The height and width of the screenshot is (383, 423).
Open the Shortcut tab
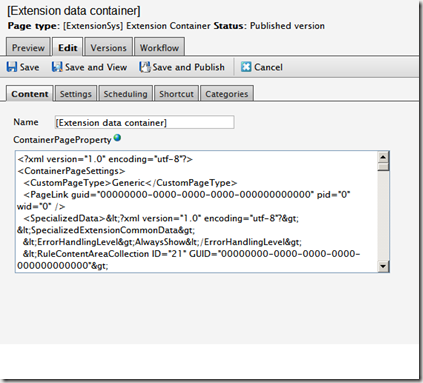[176, 94]
